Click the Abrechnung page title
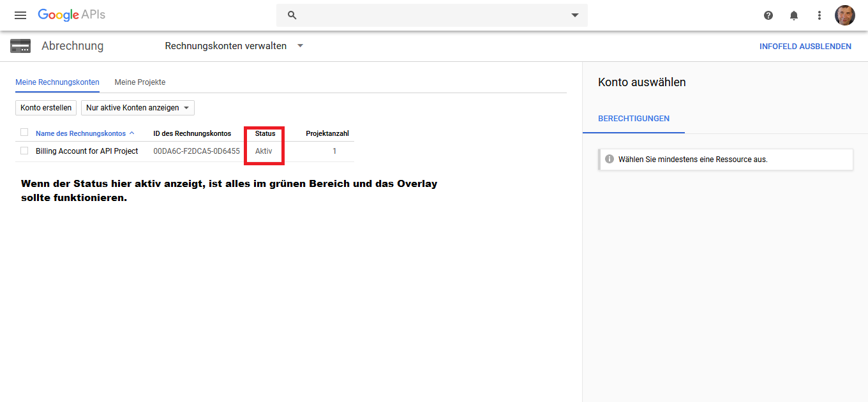The height and width of the screenshot is (402, 868). (x=72, y=46)
